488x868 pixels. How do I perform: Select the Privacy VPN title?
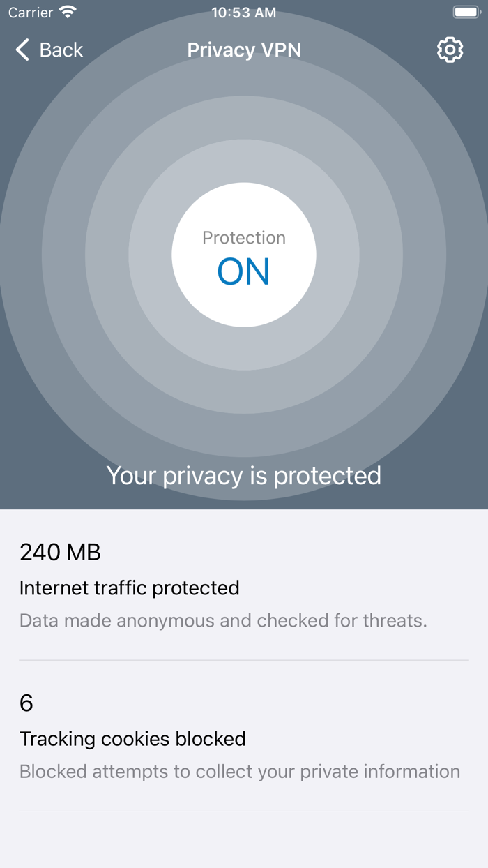point(244,50)
